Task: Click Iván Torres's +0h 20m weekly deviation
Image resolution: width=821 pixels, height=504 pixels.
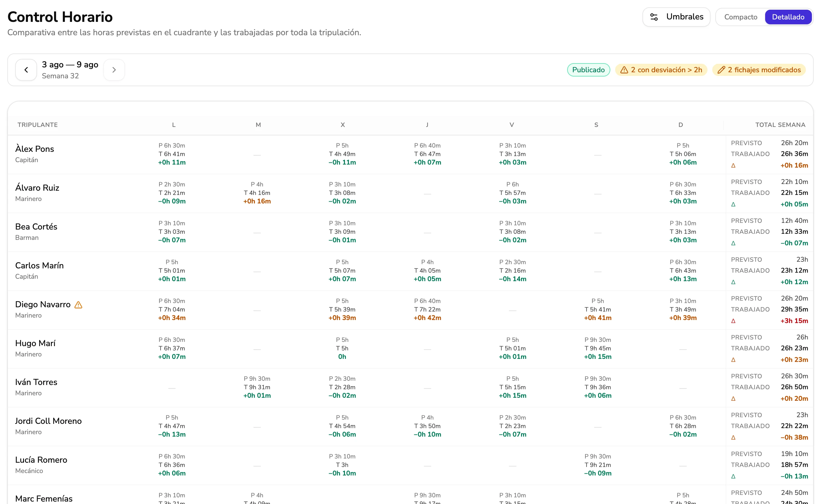Action: point(794,398)
